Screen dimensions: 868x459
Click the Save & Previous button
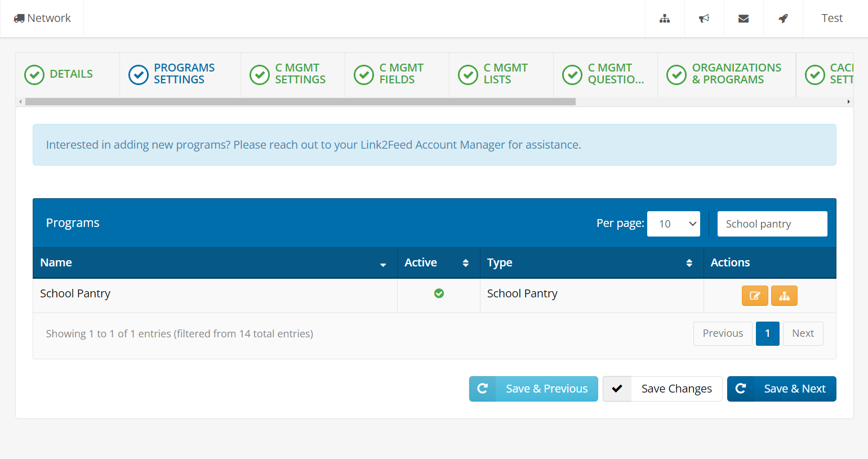[533, 389]
